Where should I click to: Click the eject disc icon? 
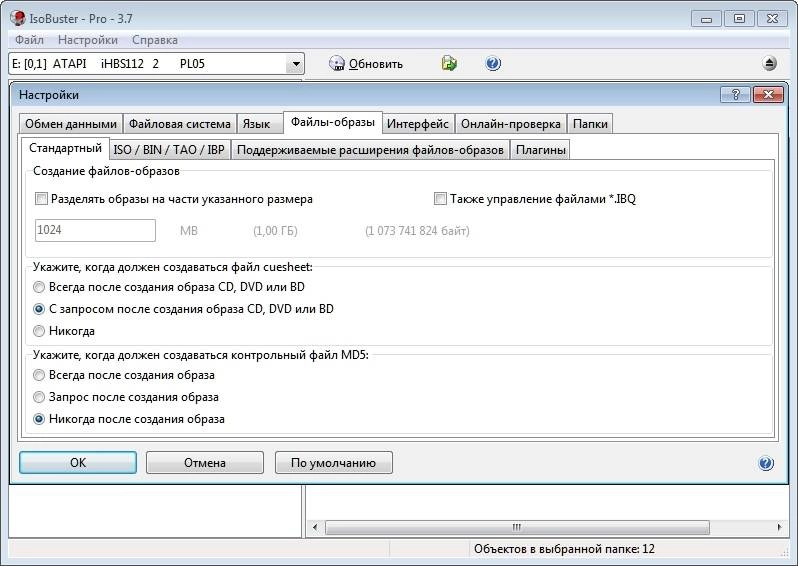point(770,64)
